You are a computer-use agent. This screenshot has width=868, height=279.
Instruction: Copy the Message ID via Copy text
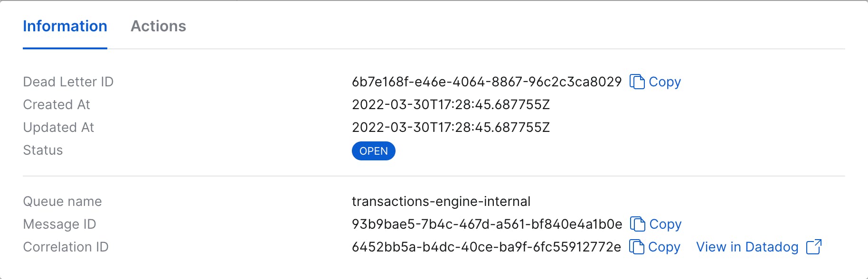[665, 224]
